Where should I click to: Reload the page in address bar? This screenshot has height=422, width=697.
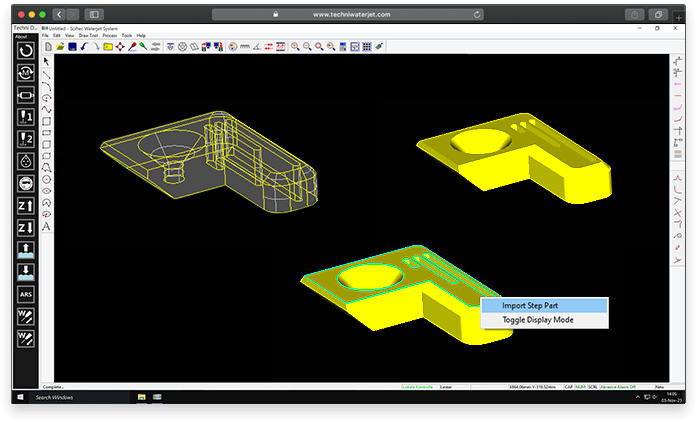pyautogui.click(x=477, y=15)
